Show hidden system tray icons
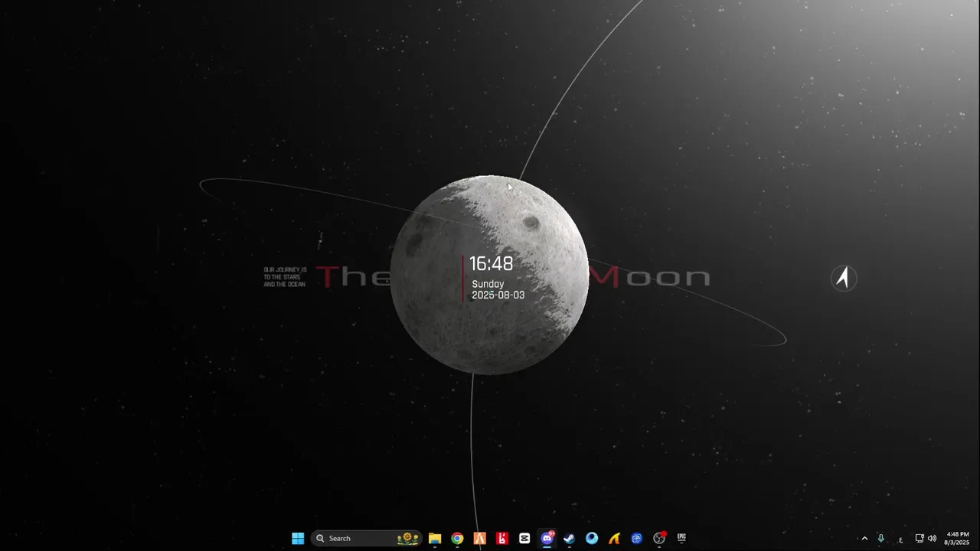The height and width of the screenshot is (551, 980). 864,538
